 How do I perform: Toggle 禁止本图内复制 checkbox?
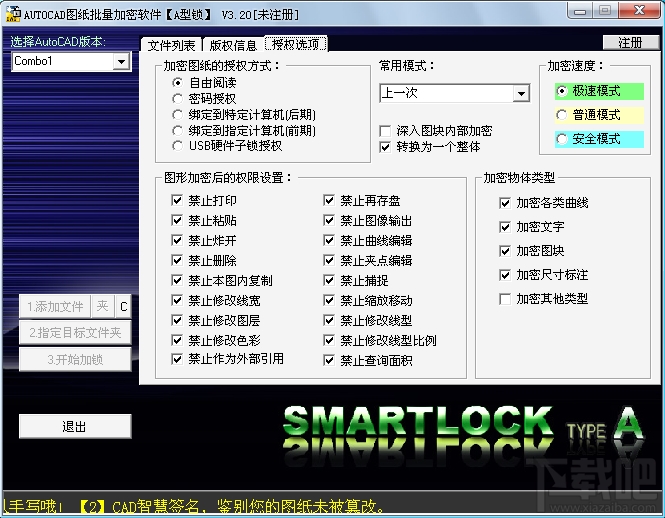pyautogui.click(x=177, y=280)
